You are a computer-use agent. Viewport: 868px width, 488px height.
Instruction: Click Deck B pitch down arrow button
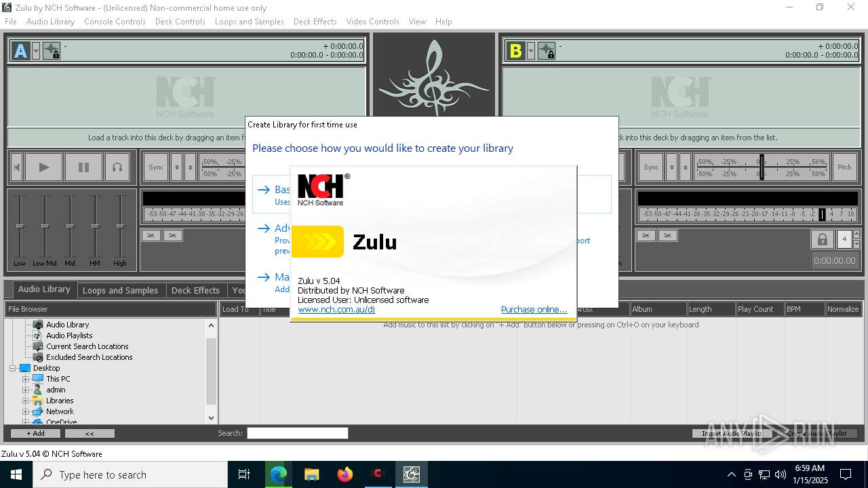pyautogui.click(x=671, y=167)
